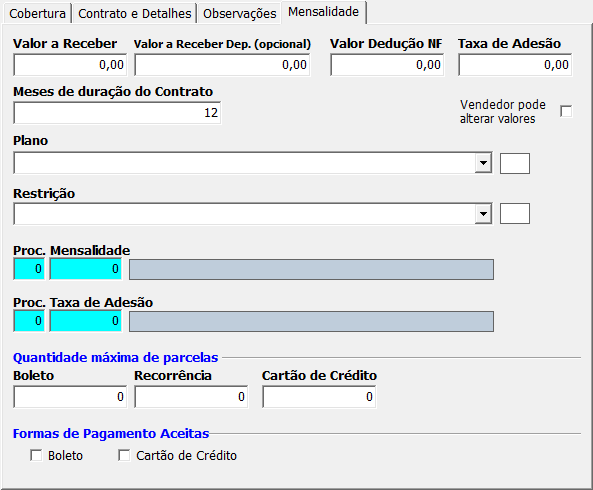Click the Valor Dedução NF field
The width and height of the screenshot is (593, 490).
point(387,65)
